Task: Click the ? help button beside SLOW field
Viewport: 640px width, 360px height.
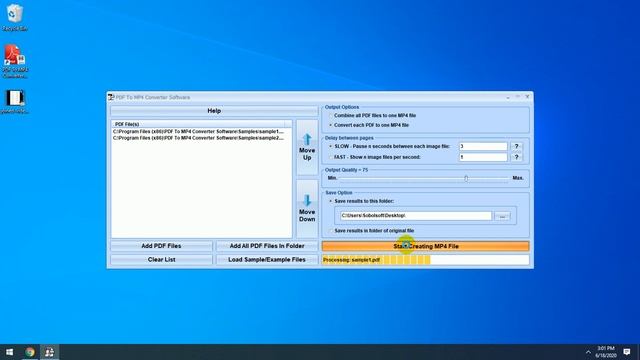Action: pos(516,147)
